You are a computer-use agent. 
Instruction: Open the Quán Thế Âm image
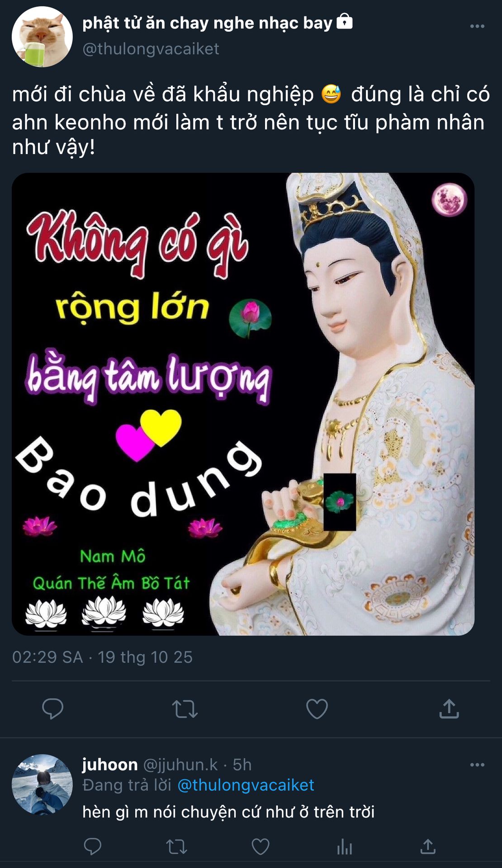click(243, 404)
